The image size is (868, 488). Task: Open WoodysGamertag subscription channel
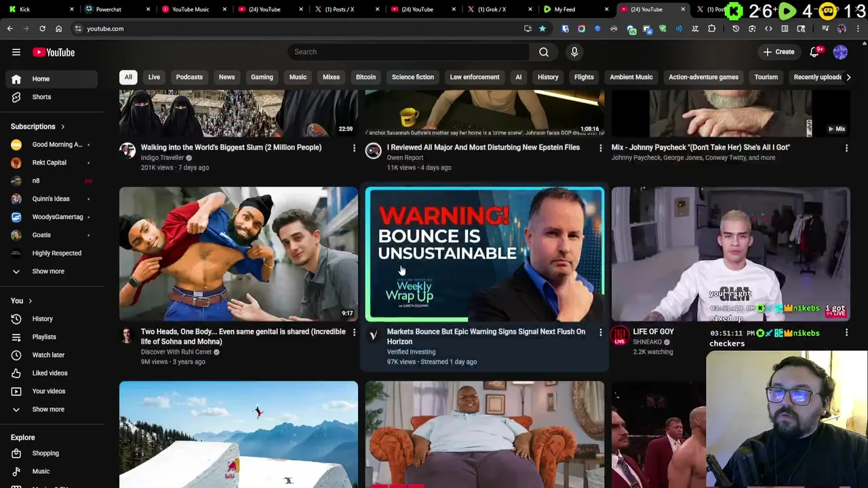(52, 217)
